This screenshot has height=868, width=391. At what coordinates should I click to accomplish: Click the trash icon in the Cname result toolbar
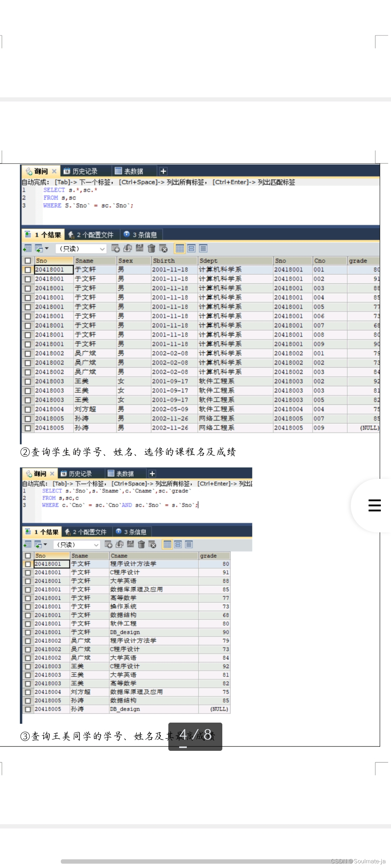point(142,544)
